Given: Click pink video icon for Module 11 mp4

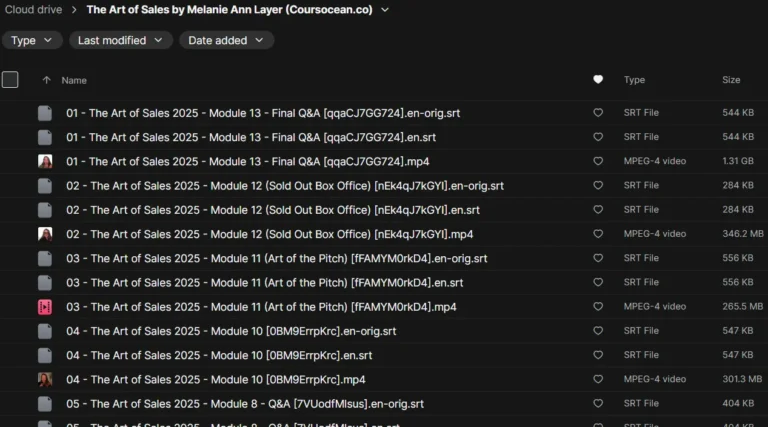Looking at the screenshot, I should click(45, 307).
